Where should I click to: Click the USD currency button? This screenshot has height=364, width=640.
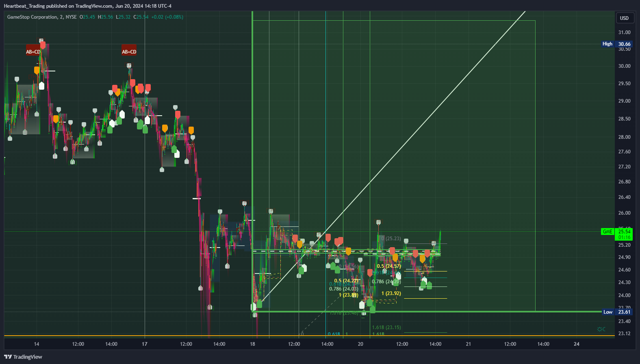coord(624,18)
